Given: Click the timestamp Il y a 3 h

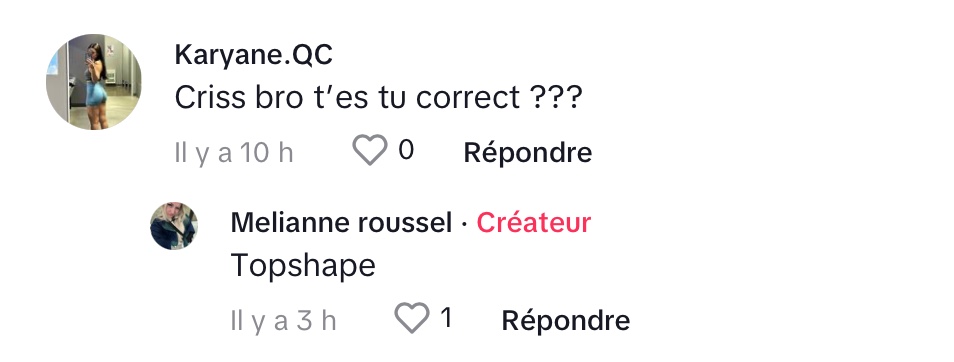Looking at the screenshot, I should point(284,320).
